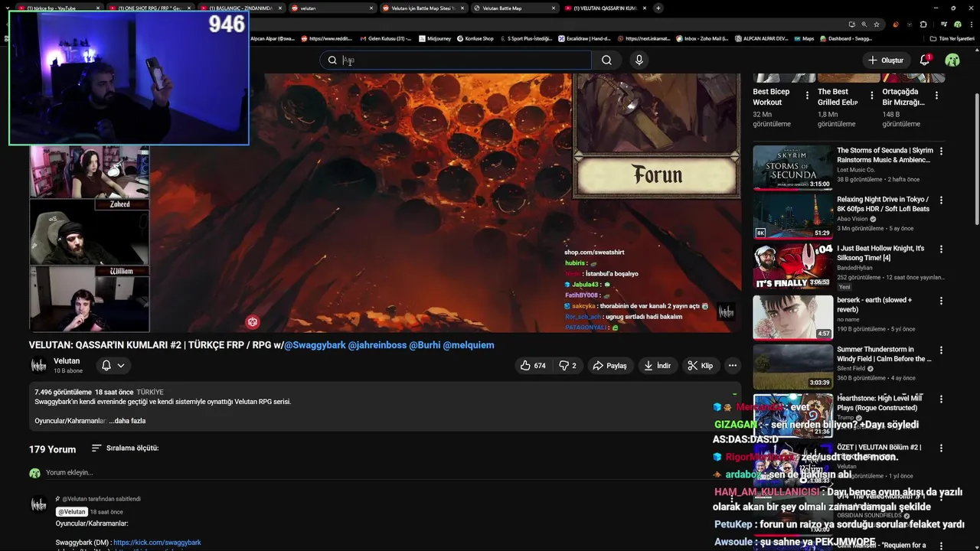Image resolution: width=980 pixels, height=551 pixels.
Task: Switch to the velutan Reddit tab
Action: [331, 8]
